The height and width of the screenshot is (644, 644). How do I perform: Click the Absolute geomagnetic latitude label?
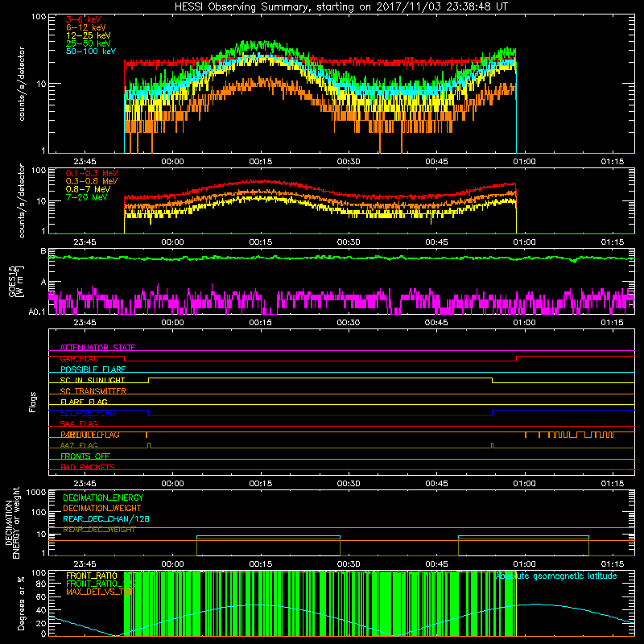coord(556,576)
